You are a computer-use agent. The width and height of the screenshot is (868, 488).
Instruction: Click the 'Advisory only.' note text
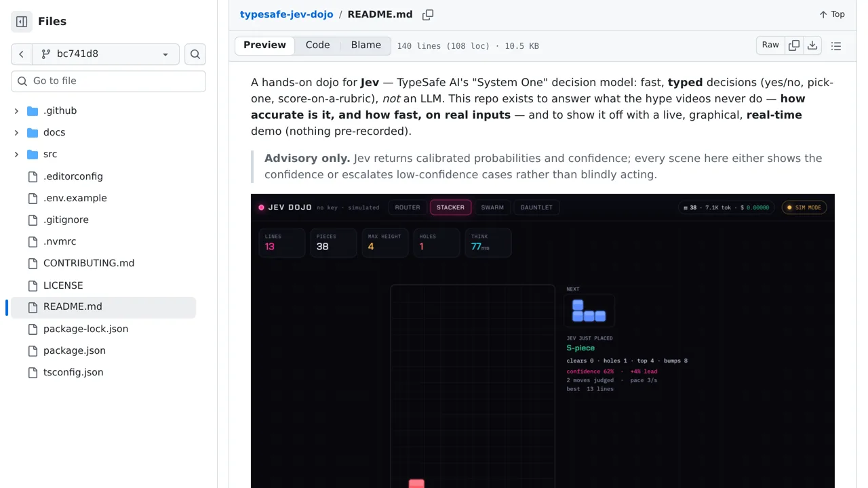tap(307, 158)
